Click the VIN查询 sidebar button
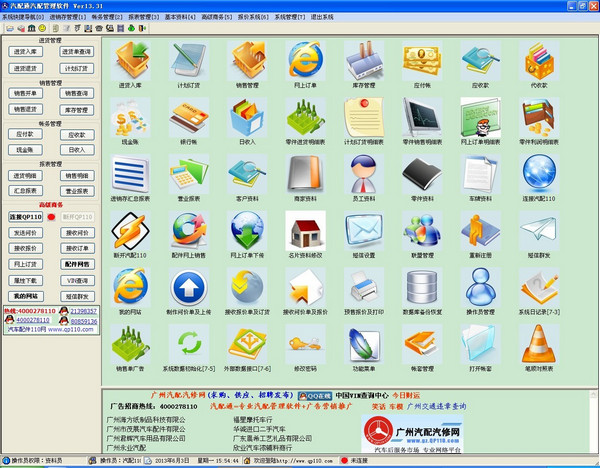The width and height of the screenshot is (600, 468). (77, 280)
